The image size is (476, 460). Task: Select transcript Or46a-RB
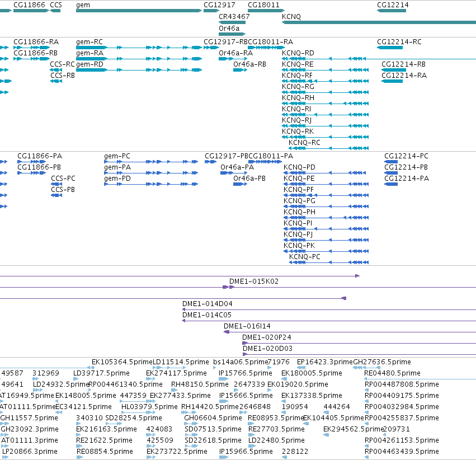[240, 70]
